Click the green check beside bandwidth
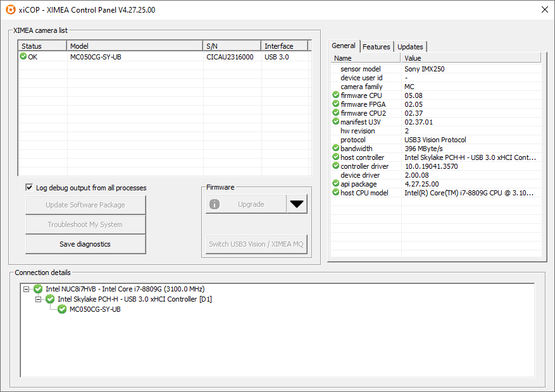 point(336,148)
